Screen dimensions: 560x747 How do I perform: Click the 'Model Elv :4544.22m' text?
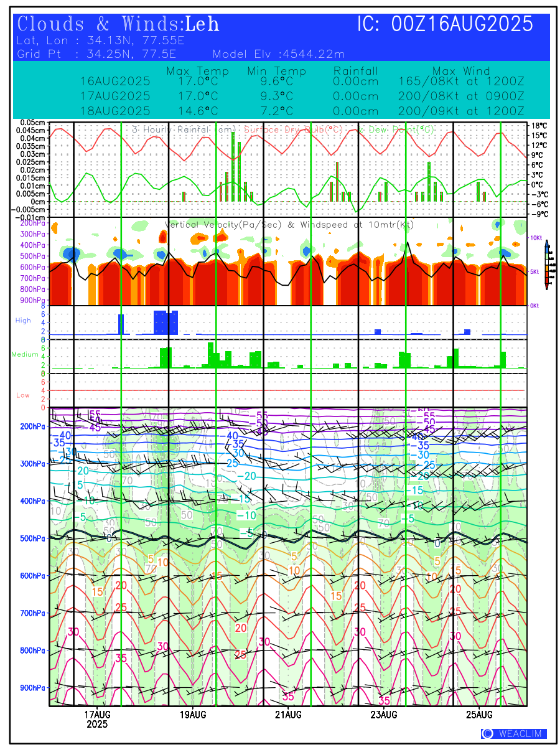pyautogui.click(x=278, y=54)
